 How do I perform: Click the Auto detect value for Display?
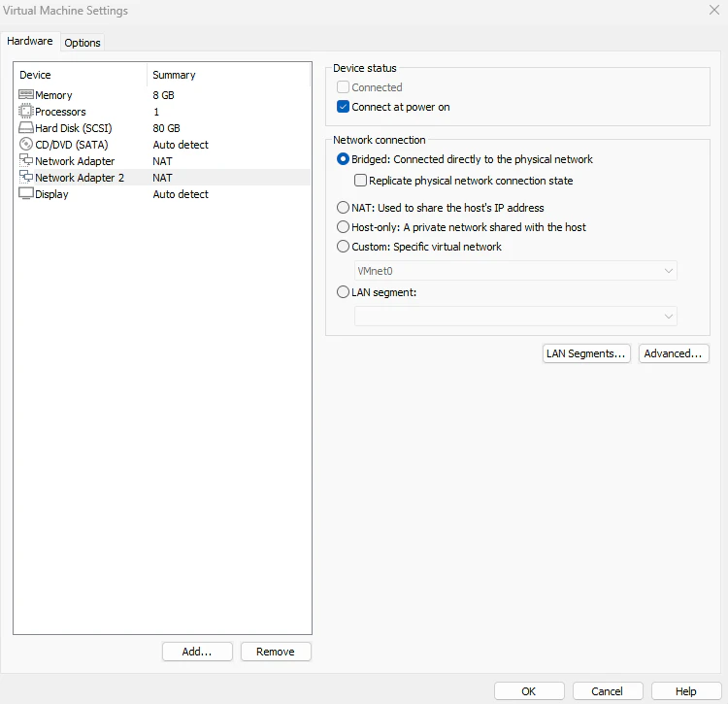(x=181, y=194)
